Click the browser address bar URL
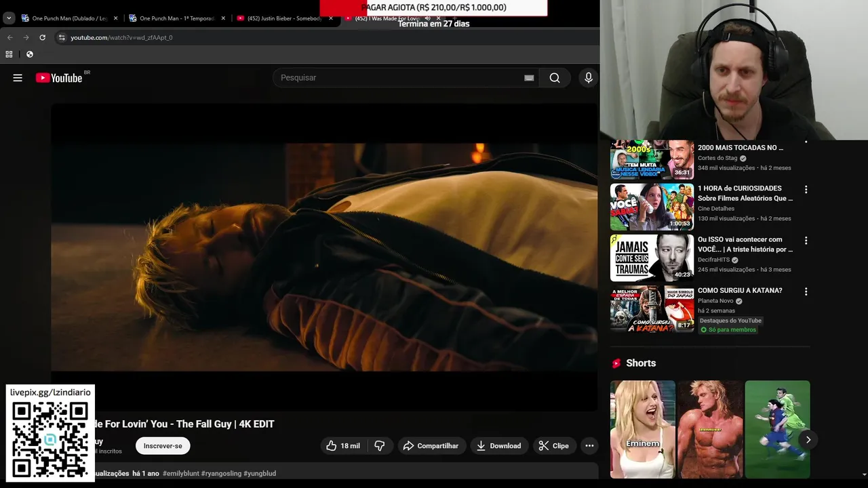Image resolution: width=868 pixels, height=488 pixels. point(121,37)
